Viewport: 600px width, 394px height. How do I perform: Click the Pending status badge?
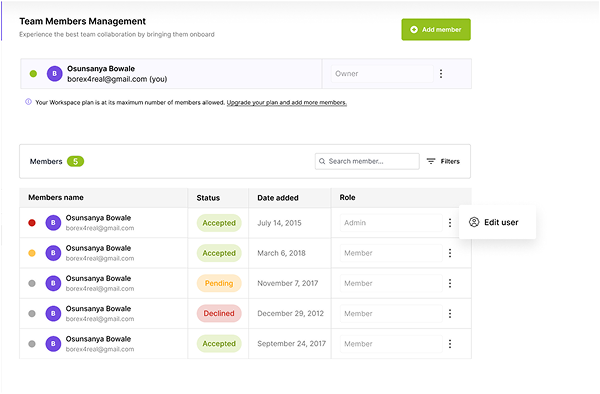[x=219, y=283]
